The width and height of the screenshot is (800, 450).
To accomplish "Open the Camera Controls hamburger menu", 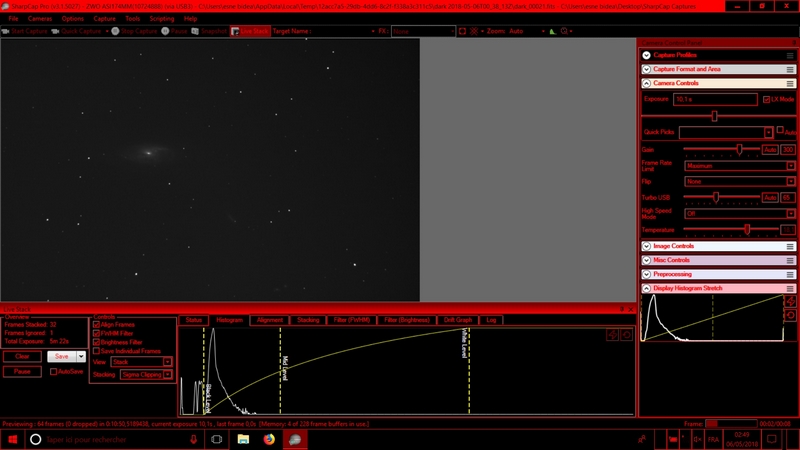I will (790, 83).
